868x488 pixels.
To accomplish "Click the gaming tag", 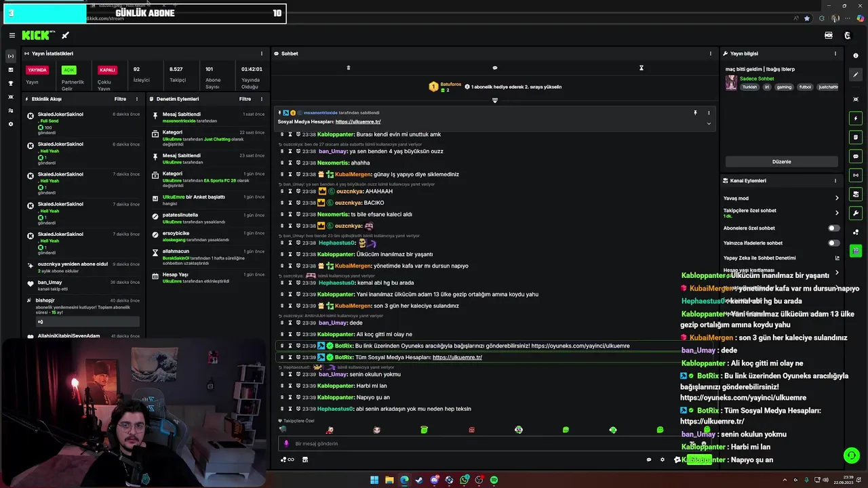I will (x=784, y=87).
